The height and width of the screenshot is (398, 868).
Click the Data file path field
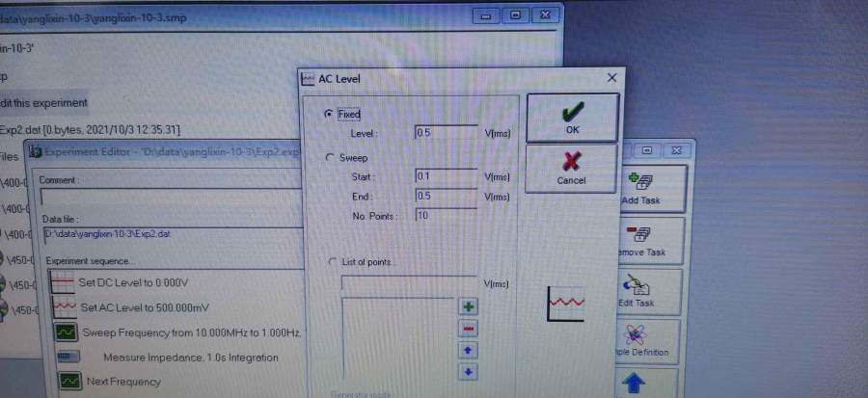[173, 234]
